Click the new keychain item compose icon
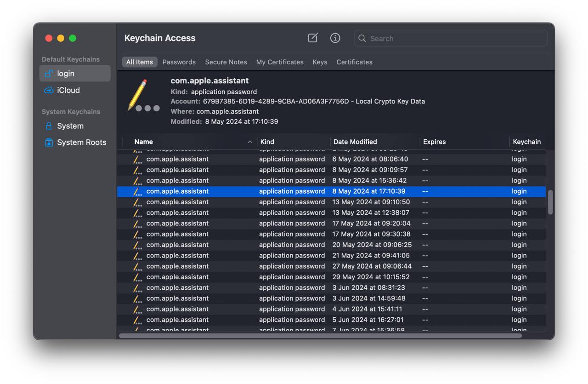 (313, 38)
